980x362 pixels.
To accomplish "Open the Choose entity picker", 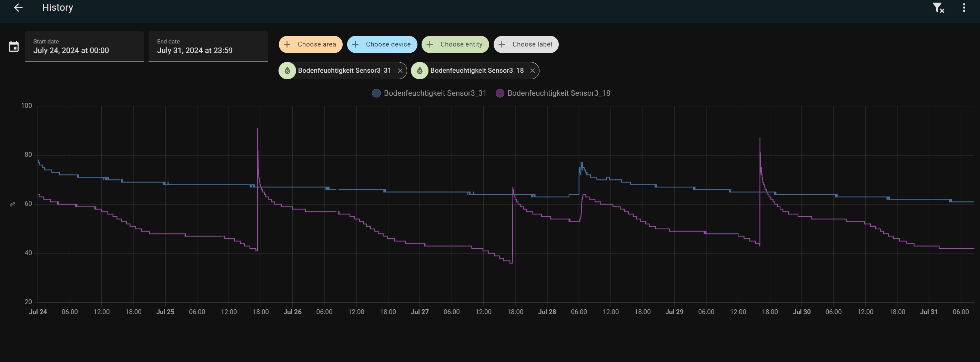I will pyautogui.click(x=455, y=44).
